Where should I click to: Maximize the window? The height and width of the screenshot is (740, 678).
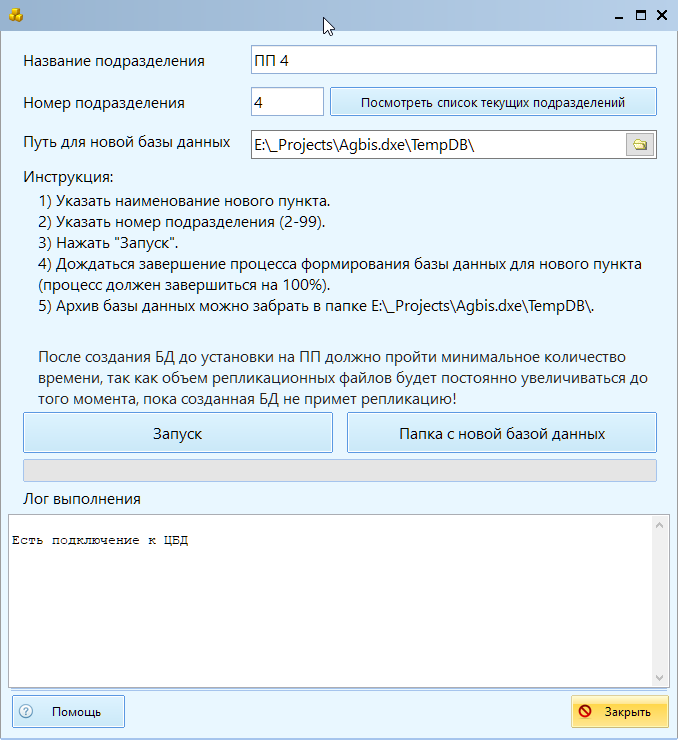641,16
